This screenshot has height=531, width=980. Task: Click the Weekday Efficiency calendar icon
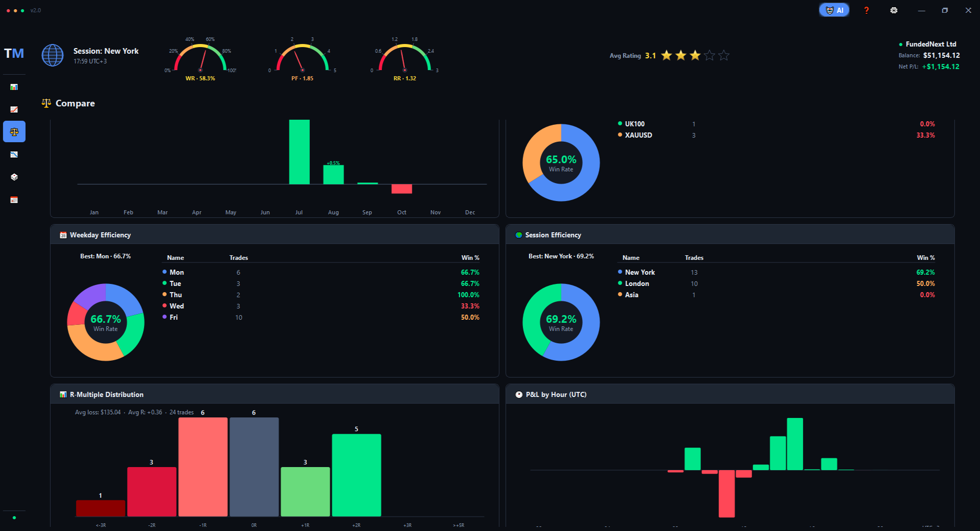pos(63,235)
